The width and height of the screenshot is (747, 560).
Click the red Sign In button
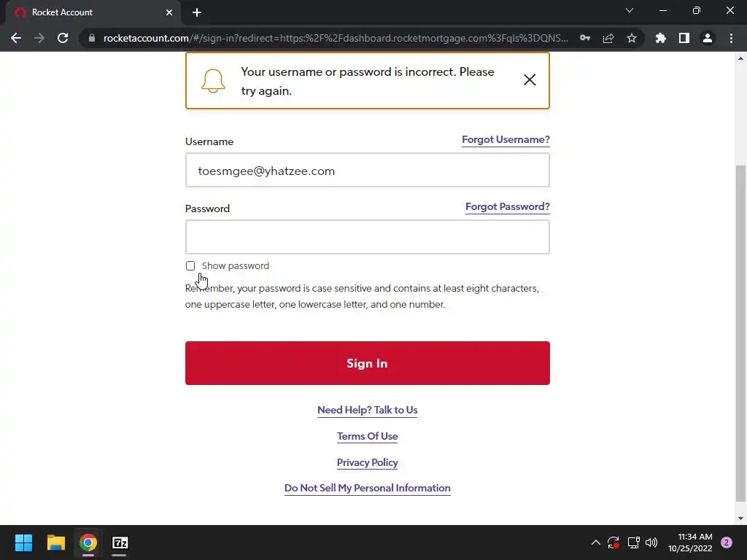[368, 363]
